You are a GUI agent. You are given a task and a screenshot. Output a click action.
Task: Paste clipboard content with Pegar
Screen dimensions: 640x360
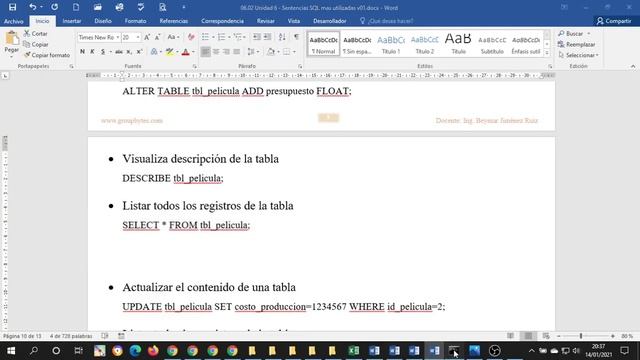click(x=11, y=43)
